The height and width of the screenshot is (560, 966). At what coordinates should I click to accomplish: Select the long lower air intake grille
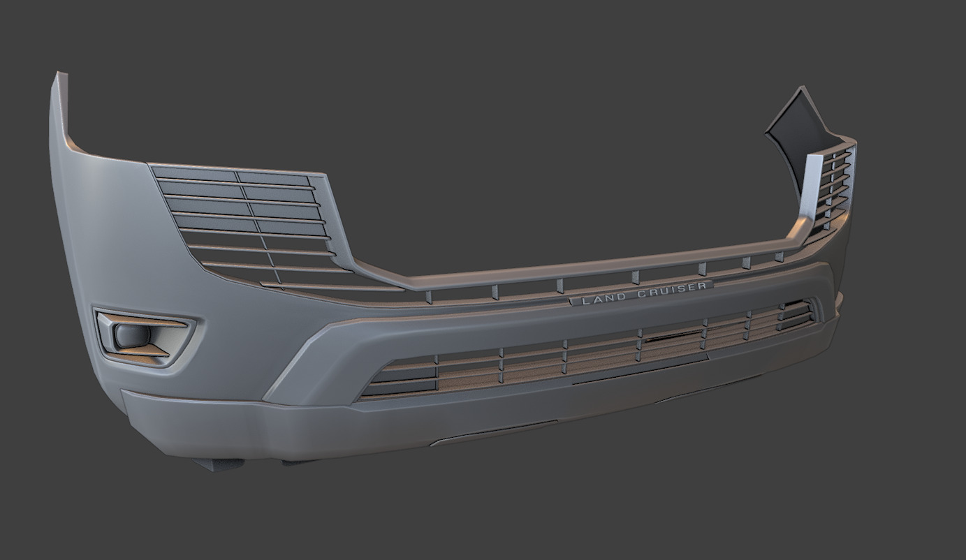point(588,350)
